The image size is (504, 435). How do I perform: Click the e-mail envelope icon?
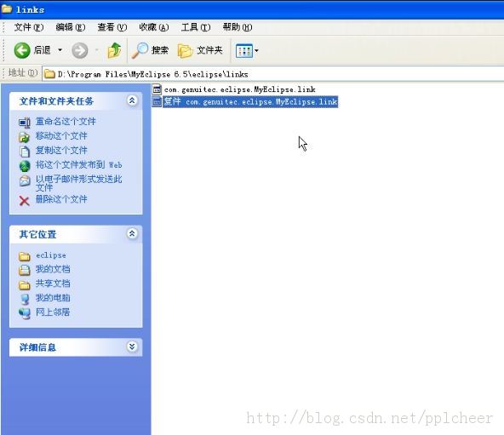pos(25,181)
